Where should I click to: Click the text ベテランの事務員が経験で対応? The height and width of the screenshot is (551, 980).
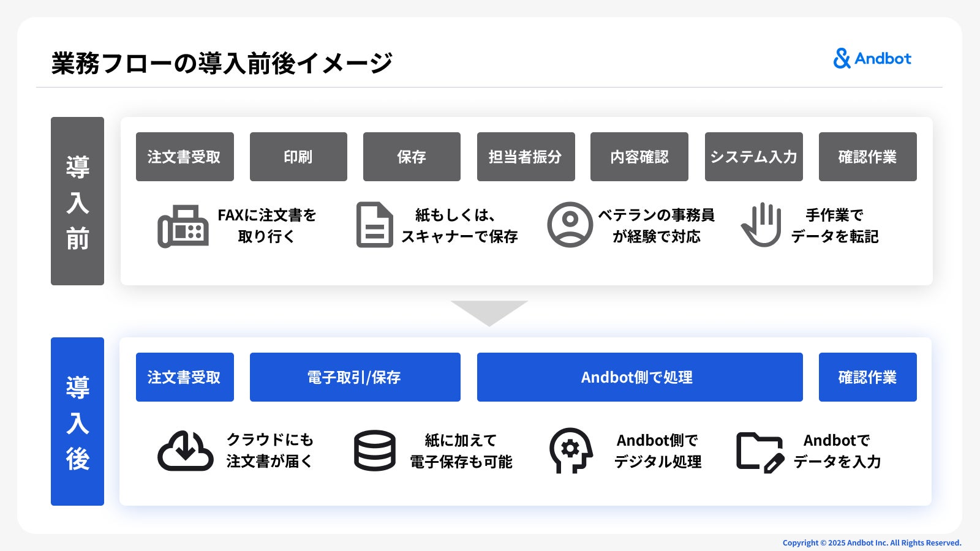coord(657,226)
